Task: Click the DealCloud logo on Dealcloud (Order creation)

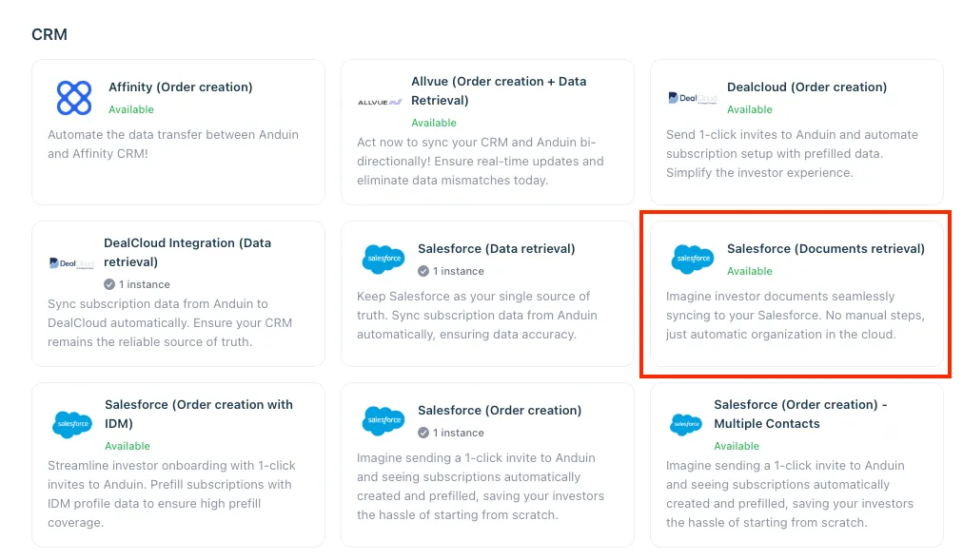Action: click(x=692, y=98)
